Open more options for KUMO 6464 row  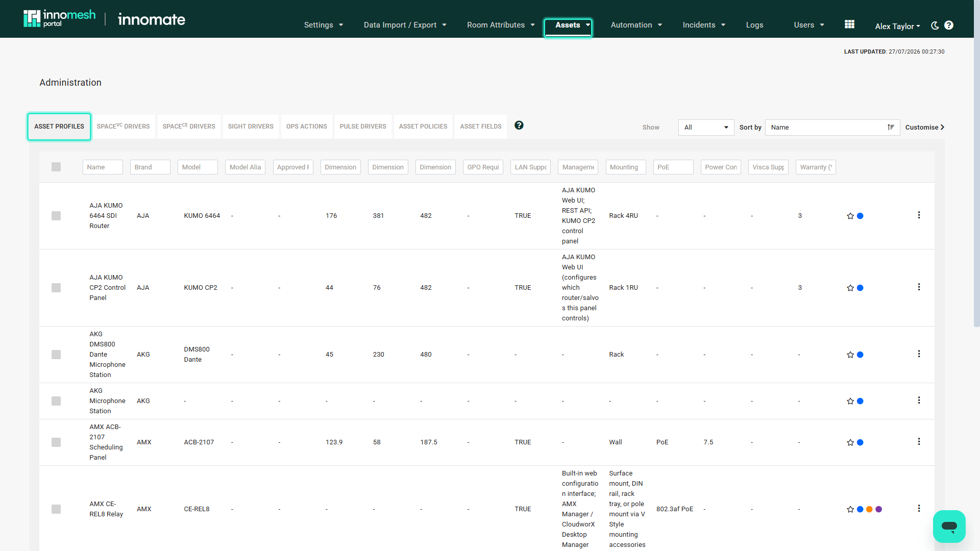(x=919, y=215)
